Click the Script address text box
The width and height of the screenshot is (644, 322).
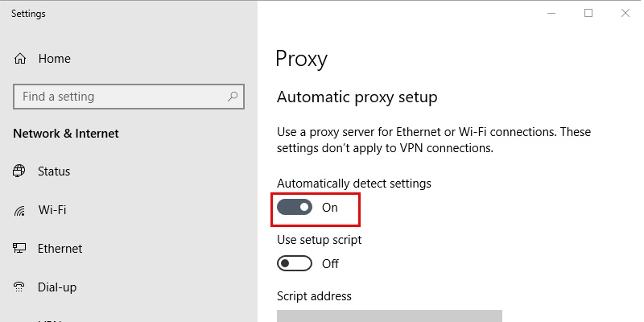pyautogui.click(x=390, y=316)
